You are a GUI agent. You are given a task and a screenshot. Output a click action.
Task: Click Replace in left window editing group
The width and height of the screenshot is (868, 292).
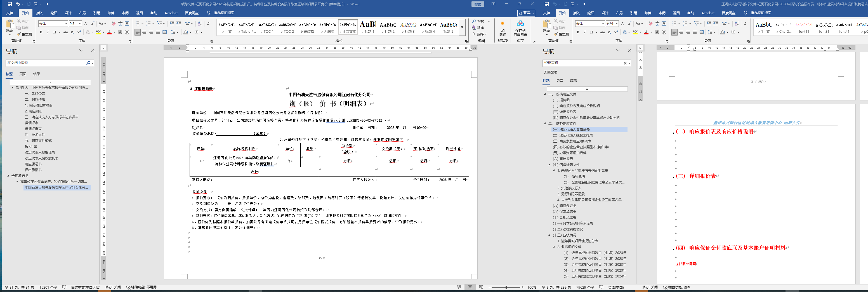click(478, 28)
